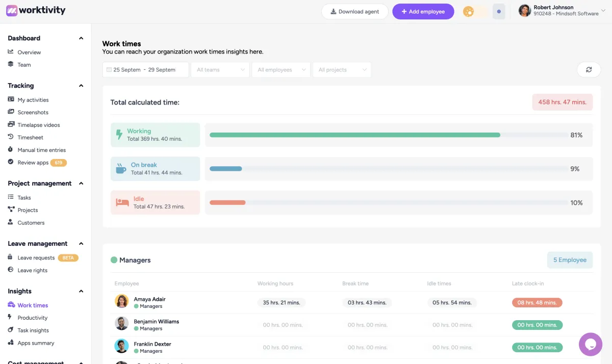The width and height of the screenshot is (612, 364).
Task: Open Timesheet from the sidebar
Action: click(x=30, y=138)
